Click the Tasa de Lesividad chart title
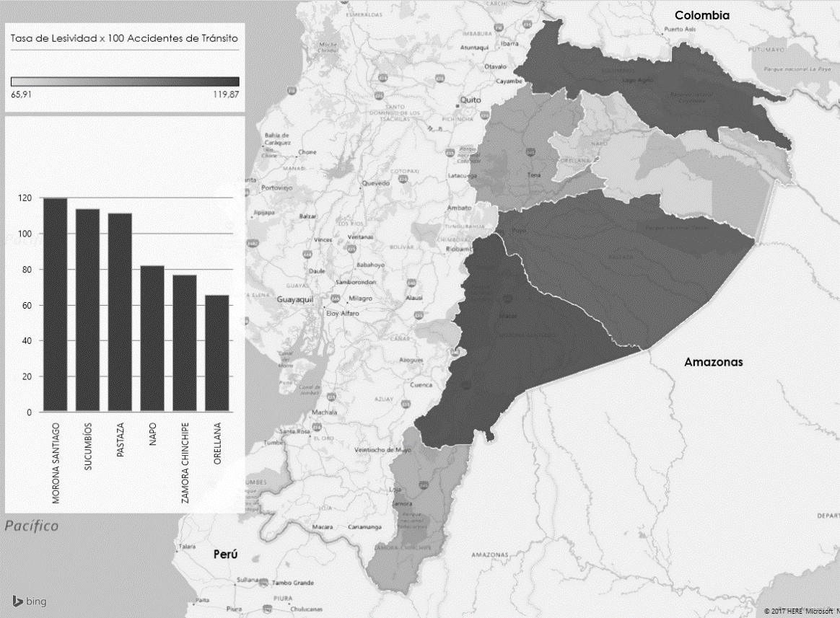 coord(124,37)
